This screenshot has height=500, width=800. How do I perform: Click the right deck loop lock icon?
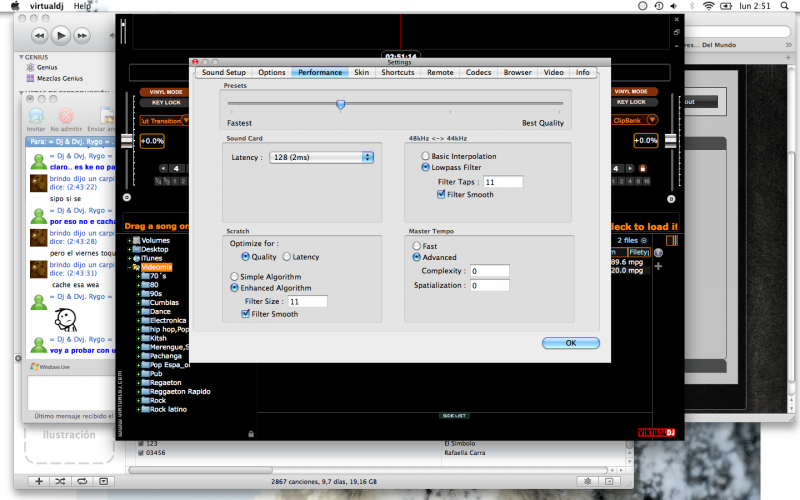pyautogui.click(x=643, y=168)
